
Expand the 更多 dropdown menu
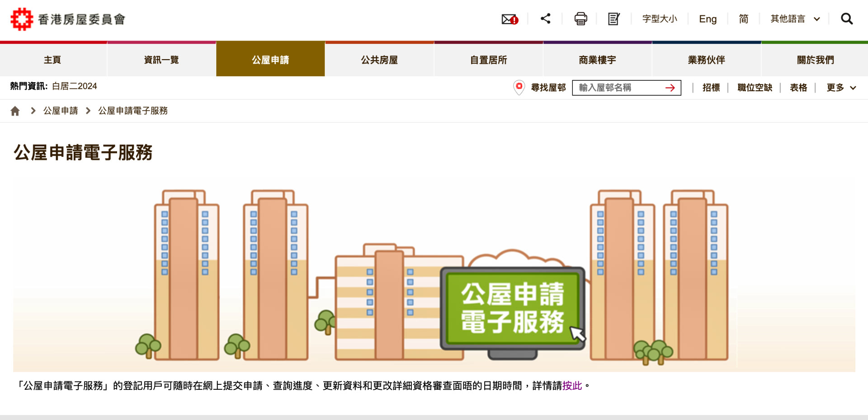pos(841,88)
